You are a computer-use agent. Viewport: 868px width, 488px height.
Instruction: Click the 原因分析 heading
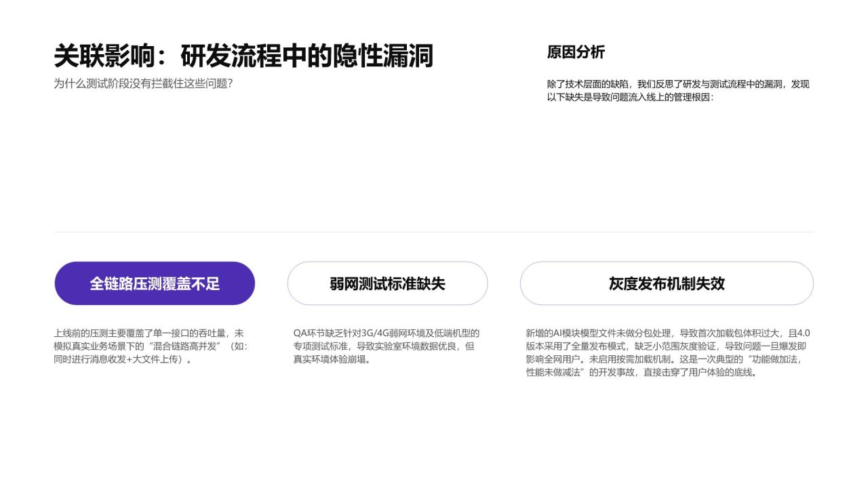(x=576, y=52)
